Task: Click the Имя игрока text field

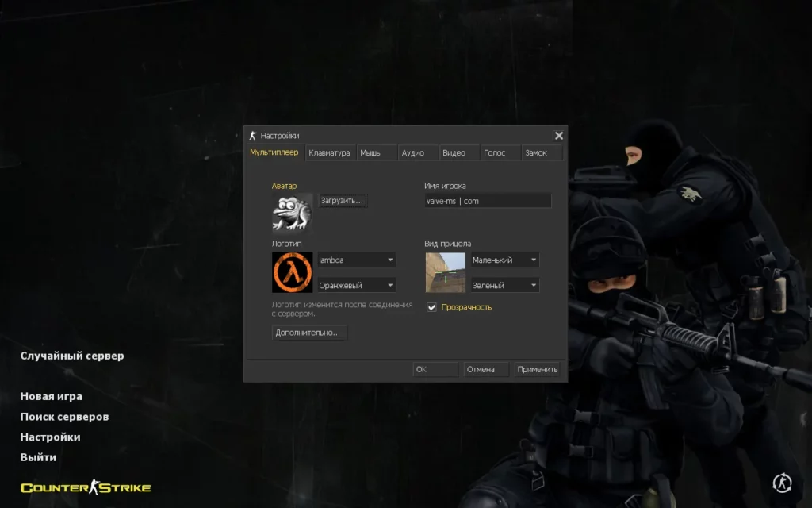Action: (x=487, y=201)
